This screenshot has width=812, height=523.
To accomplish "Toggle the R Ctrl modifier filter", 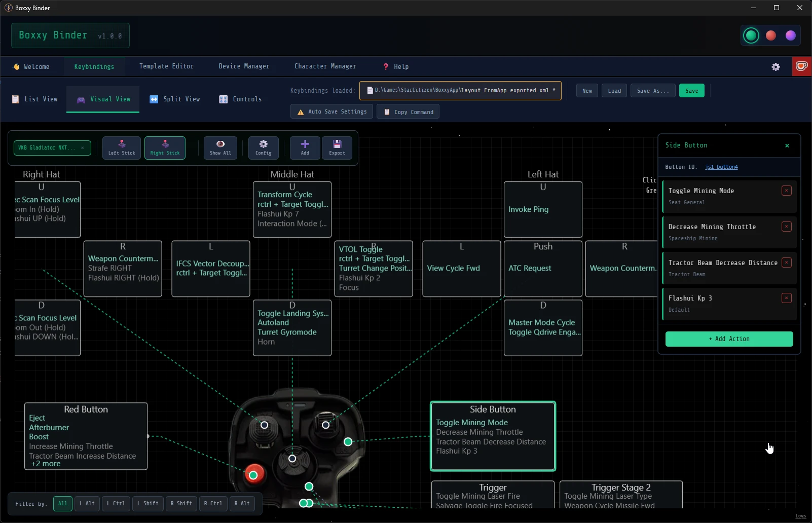I will (213, 504).
